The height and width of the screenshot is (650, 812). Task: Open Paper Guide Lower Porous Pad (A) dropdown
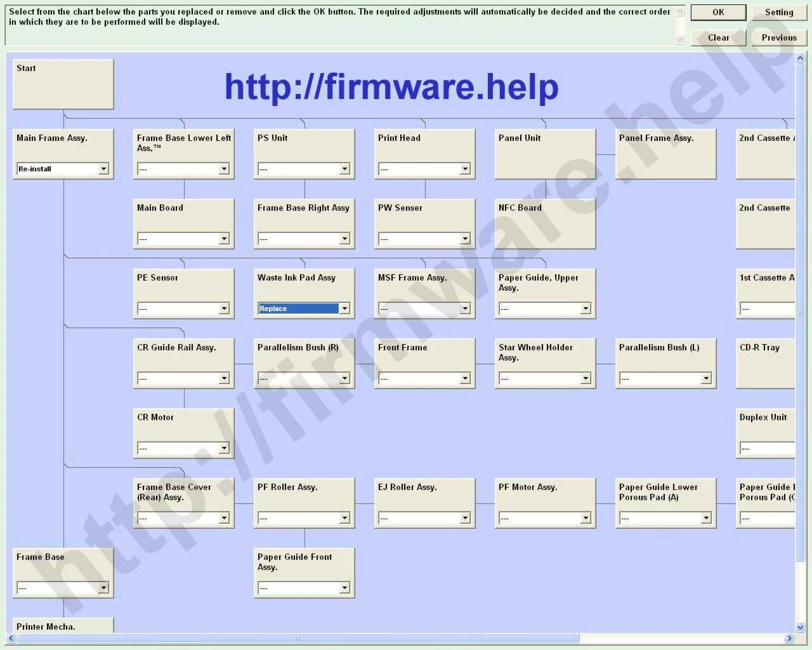(665, 518)
